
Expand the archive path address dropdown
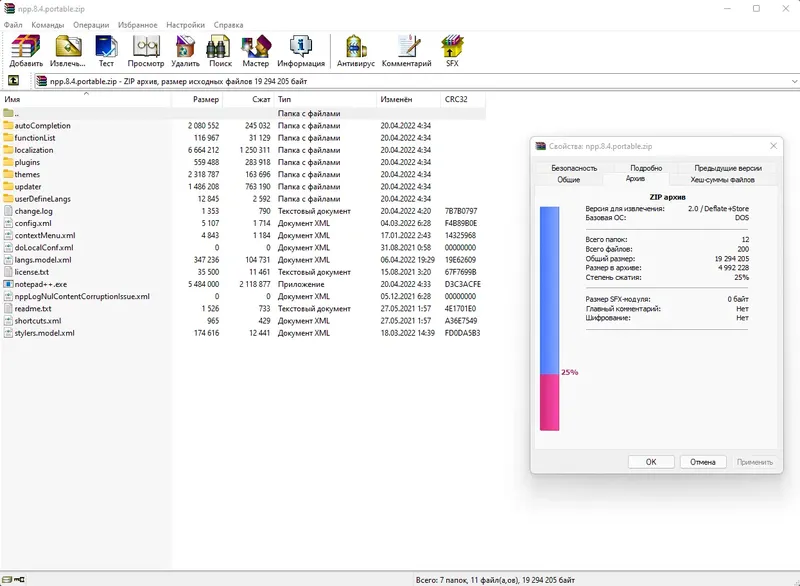[x=794, y=81]
